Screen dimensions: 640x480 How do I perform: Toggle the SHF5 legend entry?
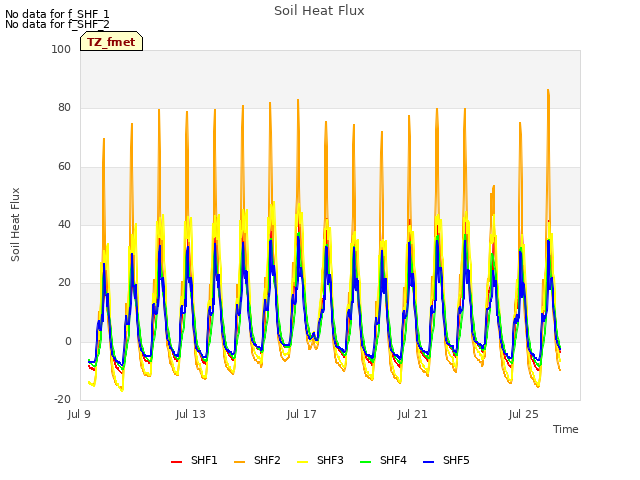(x=446, y=460)
